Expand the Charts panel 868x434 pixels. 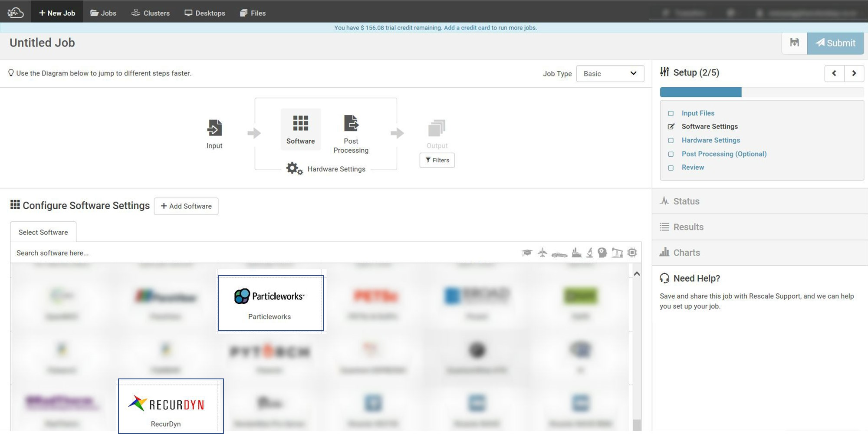coord(686,252)
